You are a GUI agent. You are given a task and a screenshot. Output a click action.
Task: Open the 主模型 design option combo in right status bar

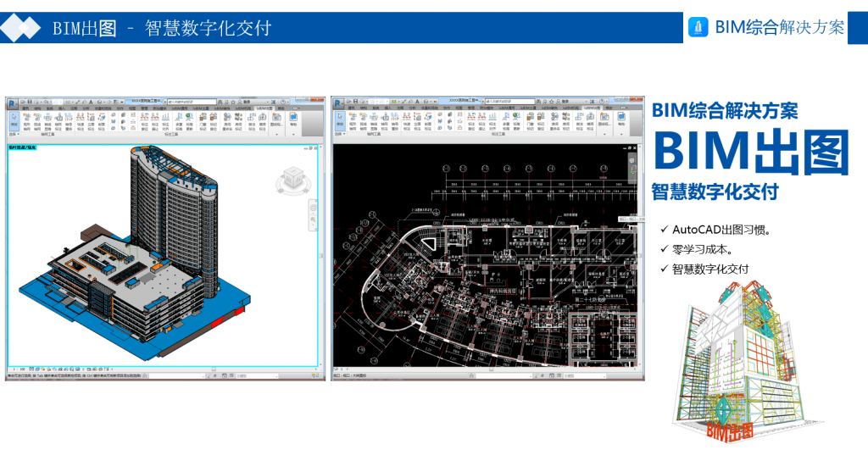coord(583,375)
